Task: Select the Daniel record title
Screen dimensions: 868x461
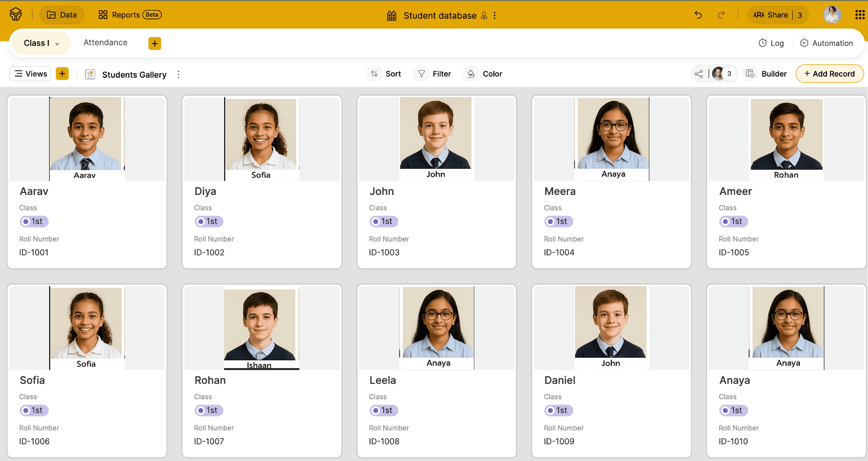Action: pos(560,380)
